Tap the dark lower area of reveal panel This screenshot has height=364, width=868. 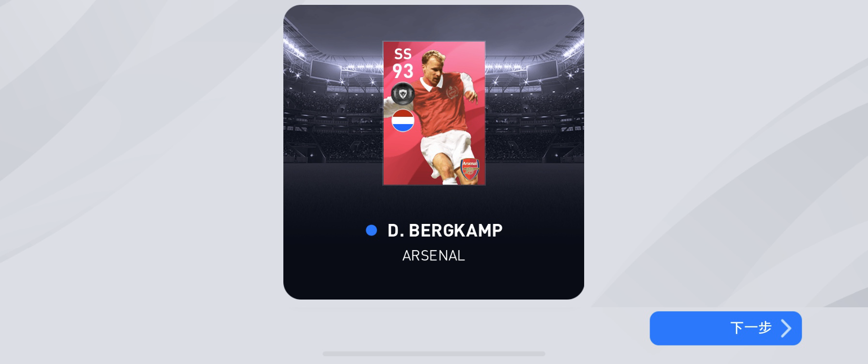434,281
